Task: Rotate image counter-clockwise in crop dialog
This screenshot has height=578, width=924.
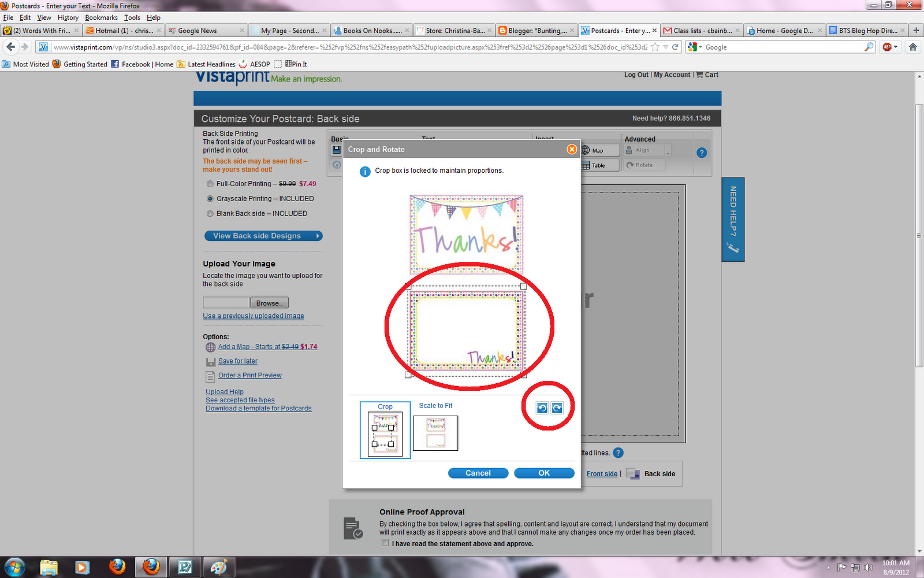Action: pos(542,408)
